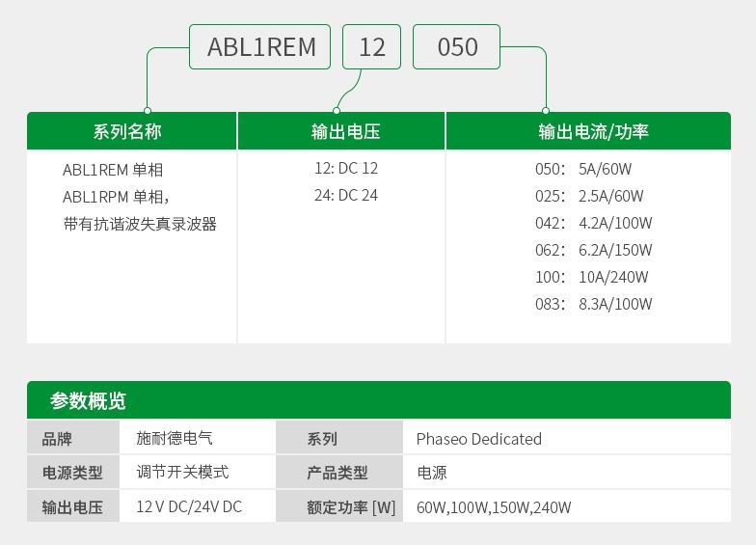Click the 参数概览 section header

(x=379, y=399)
